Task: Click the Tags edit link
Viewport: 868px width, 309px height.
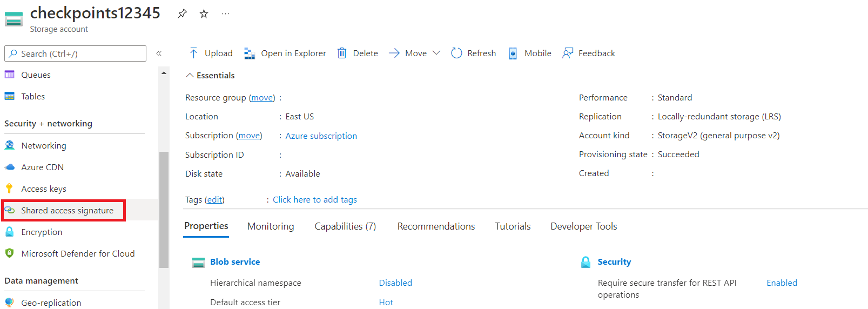Action: coord(214,200)
